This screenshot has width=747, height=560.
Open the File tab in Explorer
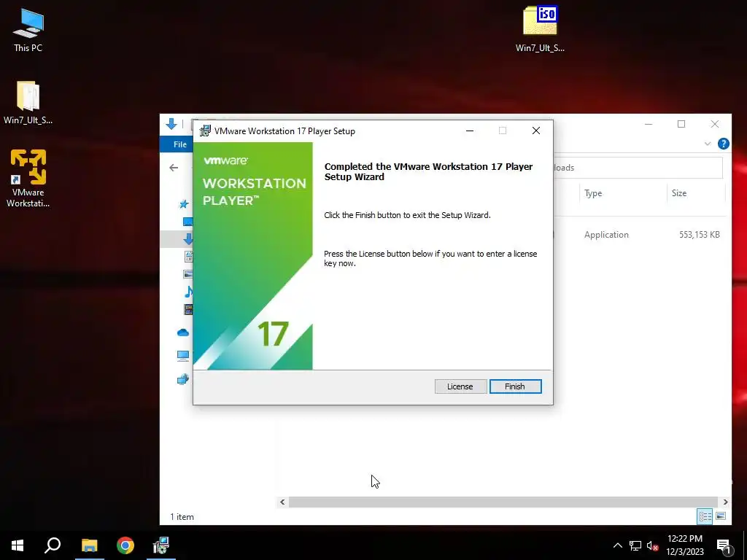tap(180, 144)
